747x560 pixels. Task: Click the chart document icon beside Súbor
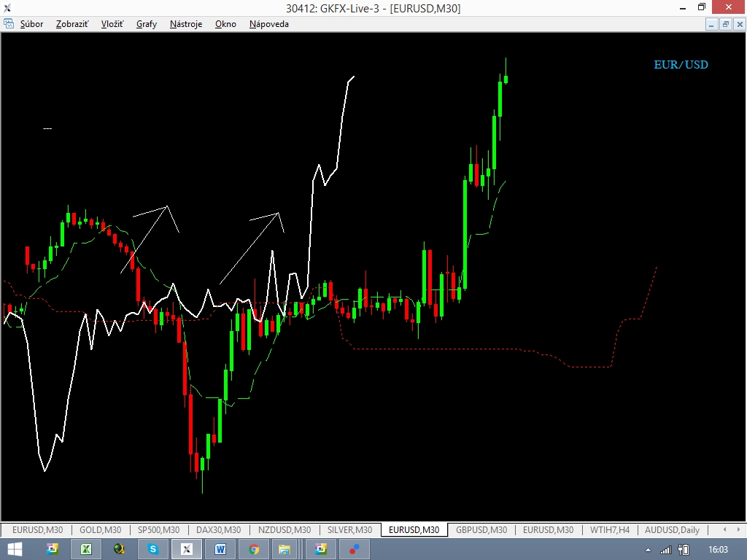coord(9,24)
